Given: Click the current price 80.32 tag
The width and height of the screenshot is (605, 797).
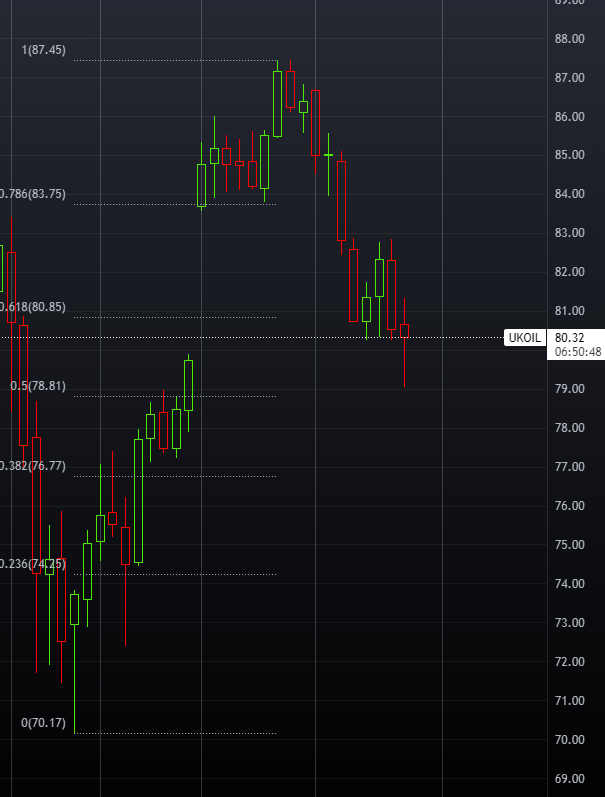Looking at the screenshot, I should 569,338.
